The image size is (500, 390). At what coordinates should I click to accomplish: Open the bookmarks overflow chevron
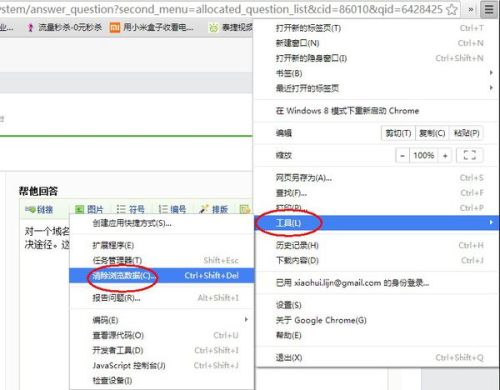471,9
